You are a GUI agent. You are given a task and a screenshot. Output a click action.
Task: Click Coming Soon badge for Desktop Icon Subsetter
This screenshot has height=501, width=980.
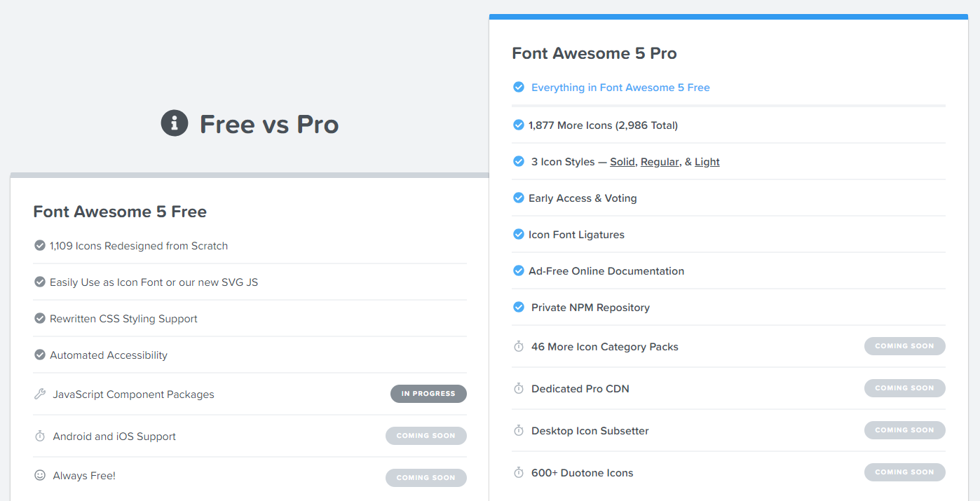coord(905,430)
